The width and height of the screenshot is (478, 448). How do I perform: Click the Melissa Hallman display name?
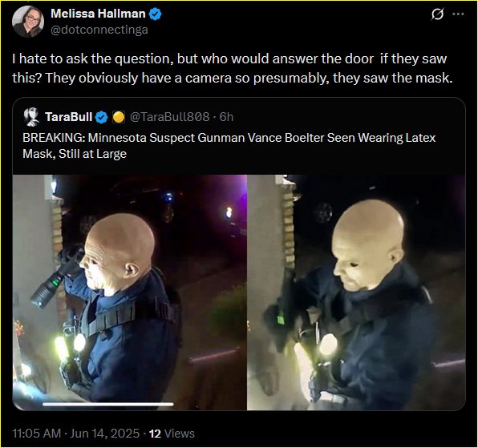(x=98, y=14)
